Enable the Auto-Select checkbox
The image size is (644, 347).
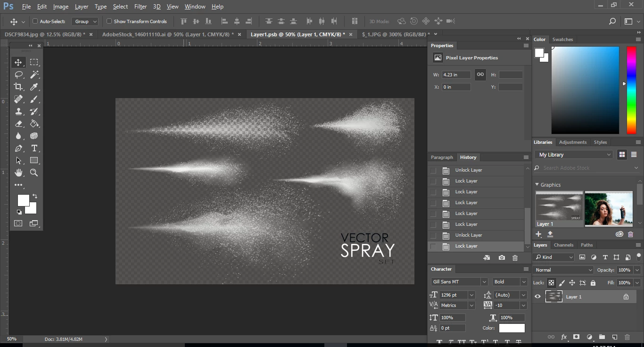35,21
